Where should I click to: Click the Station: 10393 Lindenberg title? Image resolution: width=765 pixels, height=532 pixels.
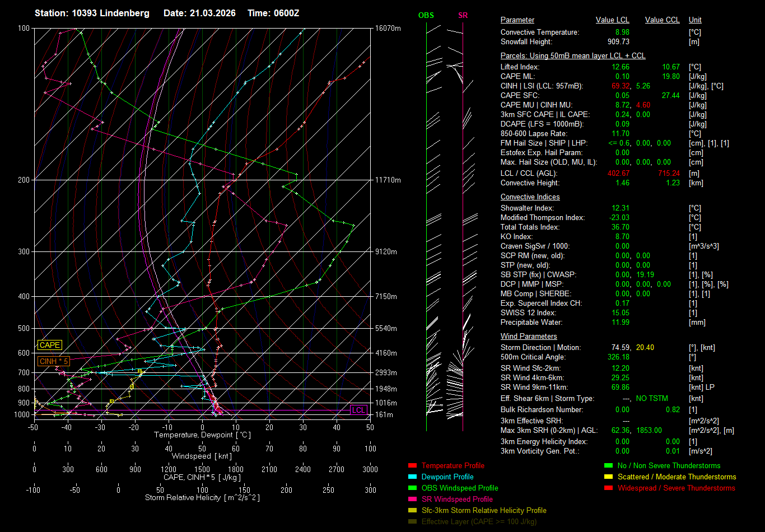click(x=92, y=13)
